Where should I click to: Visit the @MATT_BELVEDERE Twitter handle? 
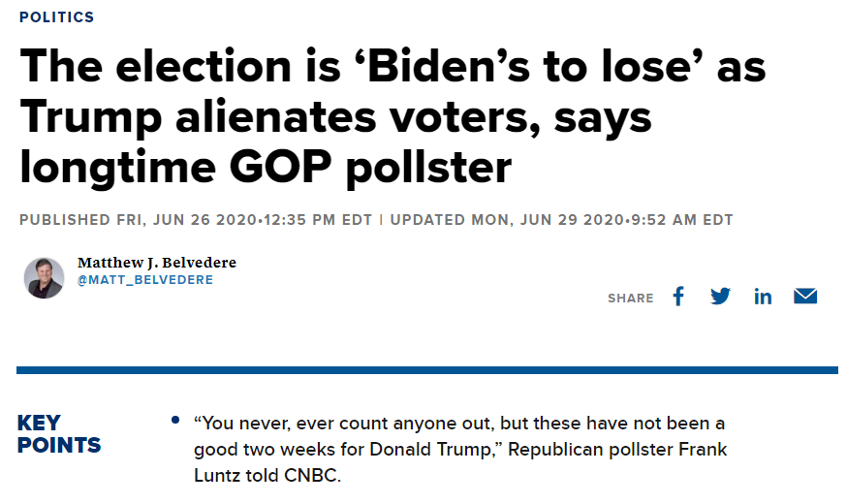click(145, 280)
